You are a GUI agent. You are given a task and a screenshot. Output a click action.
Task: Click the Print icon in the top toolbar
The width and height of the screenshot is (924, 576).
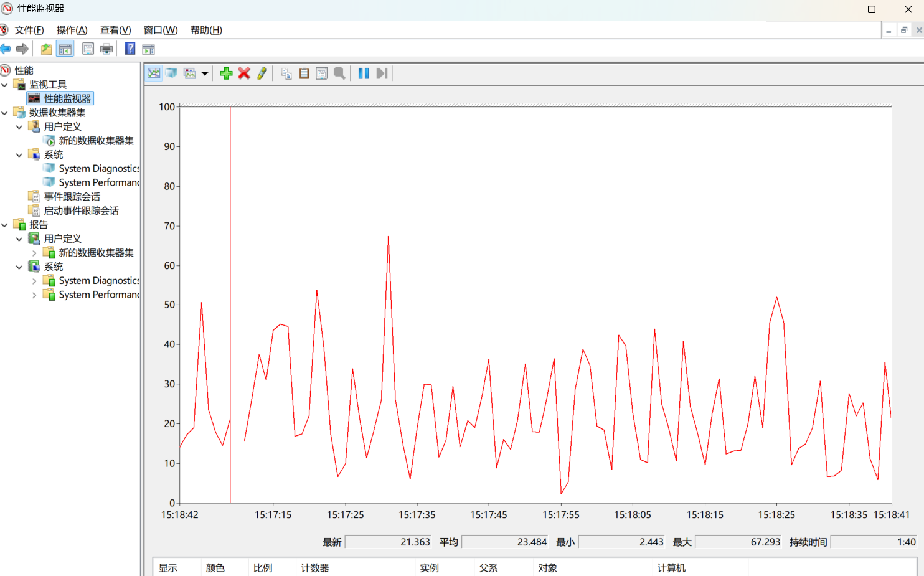106,49
